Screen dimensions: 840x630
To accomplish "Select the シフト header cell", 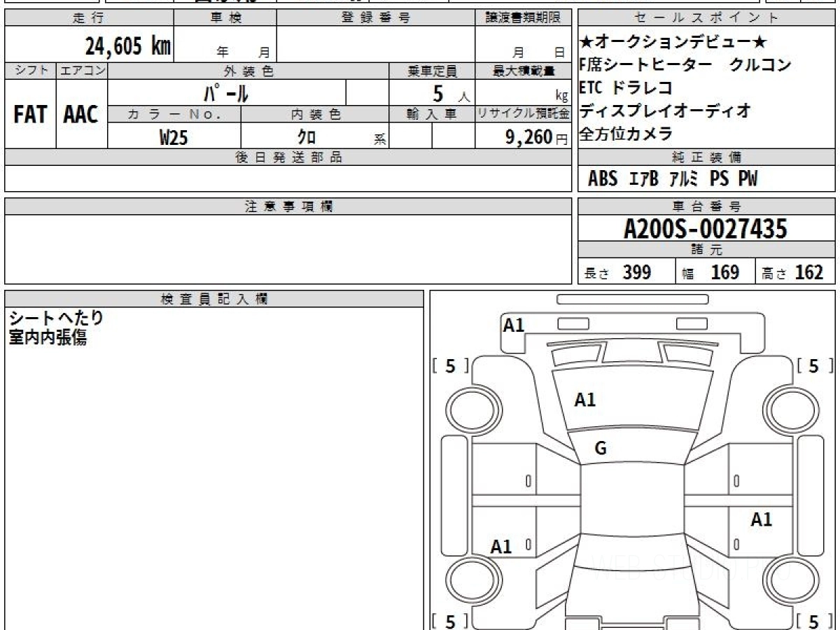I will point(30,71).
